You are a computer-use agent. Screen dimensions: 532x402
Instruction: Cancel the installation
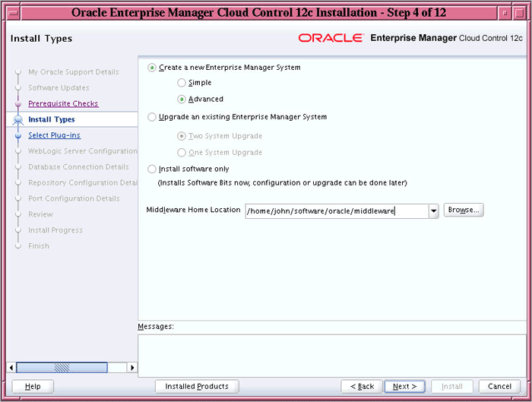coord(499,386)
